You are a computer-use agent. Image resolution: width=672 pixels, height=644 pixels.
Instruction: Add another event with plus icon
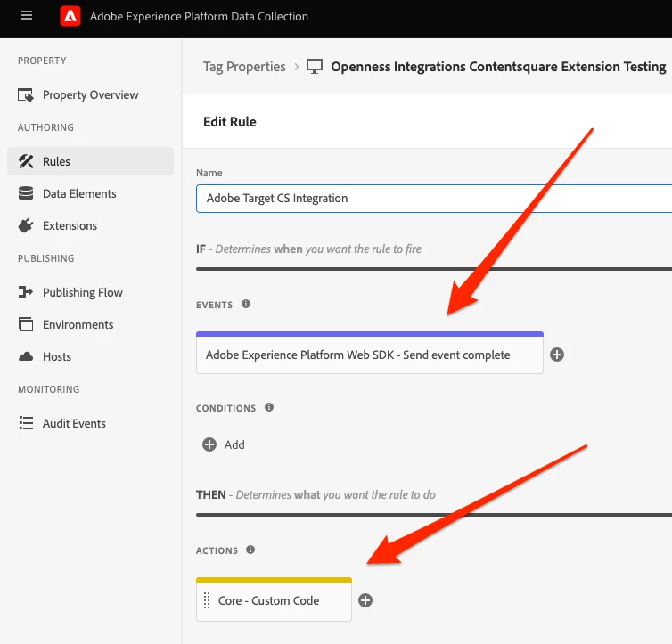[557, 355]
